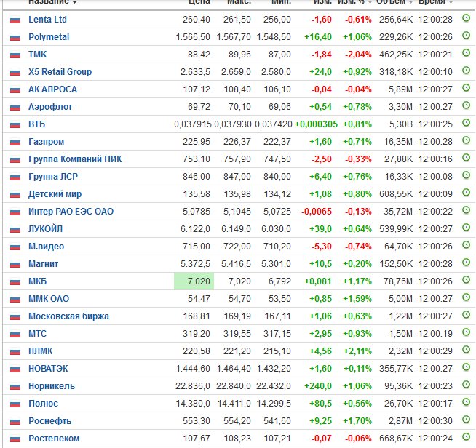Click the clock icon in the Интер РАО ЕЭС row

[466, 210]
